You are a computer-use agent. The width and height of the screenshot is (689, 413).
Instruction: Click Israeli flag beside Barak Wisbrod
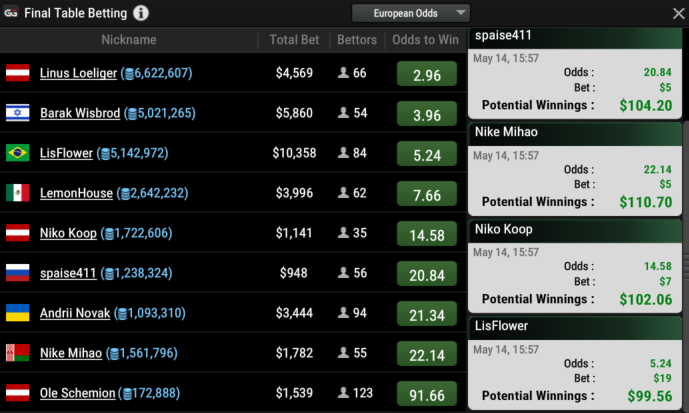[17, 113]
